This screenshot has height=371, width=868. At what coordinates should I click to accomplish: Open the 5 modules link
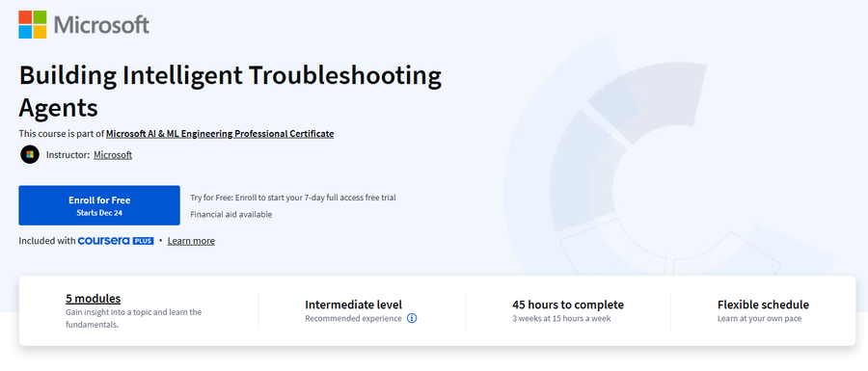tap(93, 299)
